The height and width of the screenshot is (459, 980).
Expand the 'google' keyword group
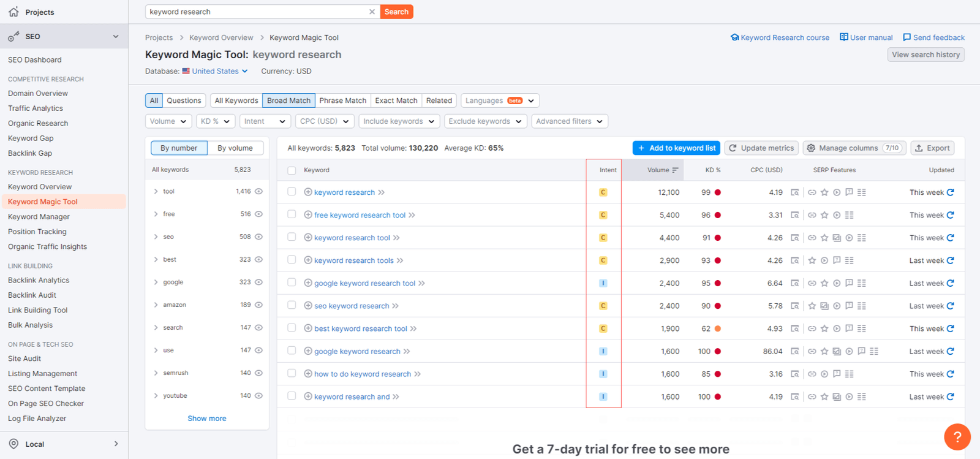(156, 282)
